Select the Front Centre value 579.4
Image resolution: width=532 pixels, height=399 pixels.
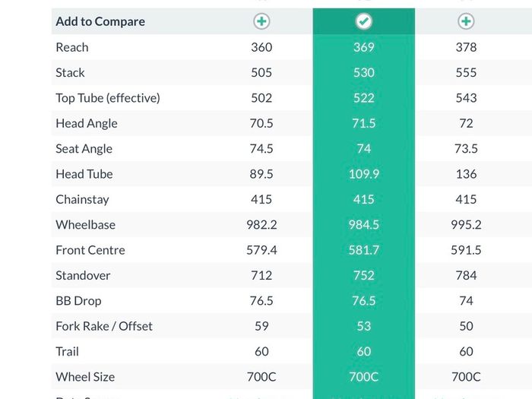click(x=261, y=250)
